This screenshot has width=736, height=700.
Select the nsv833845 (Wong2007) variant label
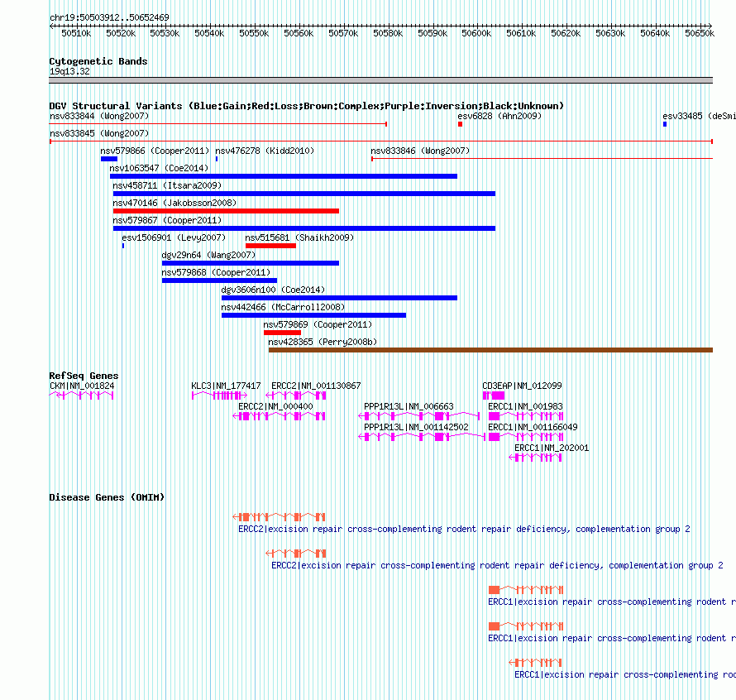pos(99,133)
